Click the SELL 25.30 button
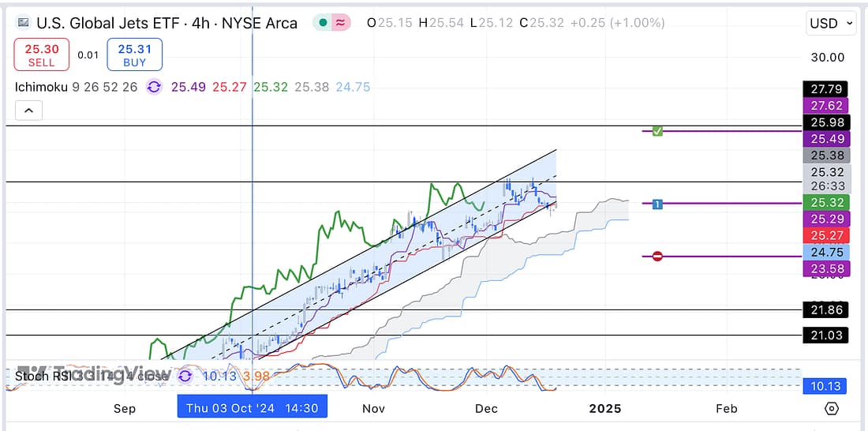This screenshot has height=431, width=868. (42, 54)
